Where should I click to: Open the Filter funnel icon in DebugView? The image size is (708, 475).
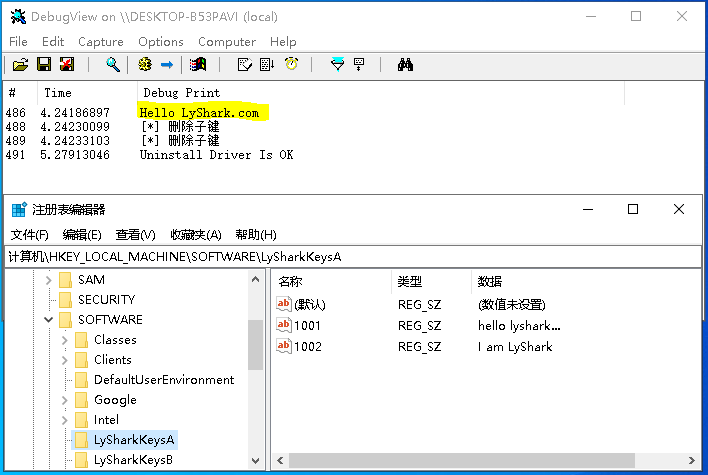click(337, 65)
